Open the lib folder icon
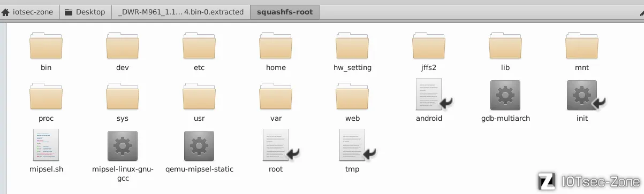644x194 pixels. [x=505, y=45]
